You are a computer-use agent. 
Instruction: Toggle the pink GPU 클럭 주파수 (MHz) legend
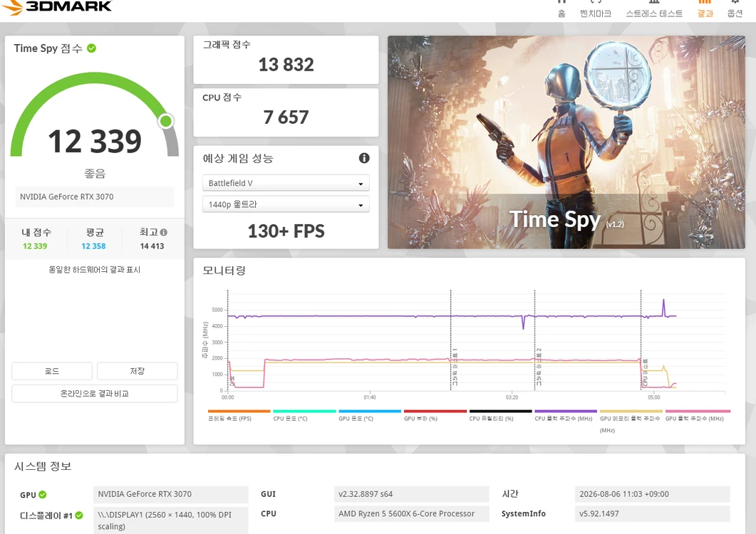[x=698, y=415]
